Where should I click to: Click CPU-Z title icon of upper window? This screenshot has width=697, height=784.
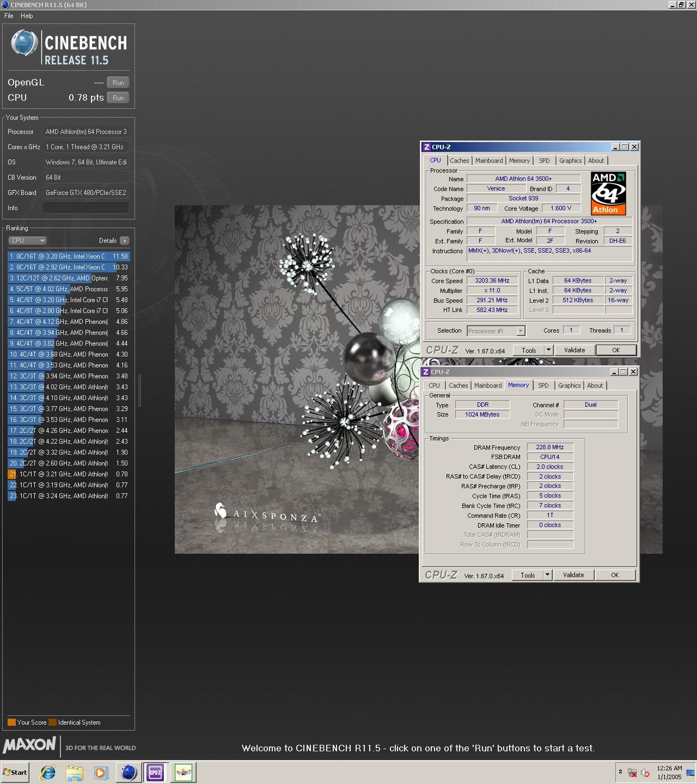427,147
